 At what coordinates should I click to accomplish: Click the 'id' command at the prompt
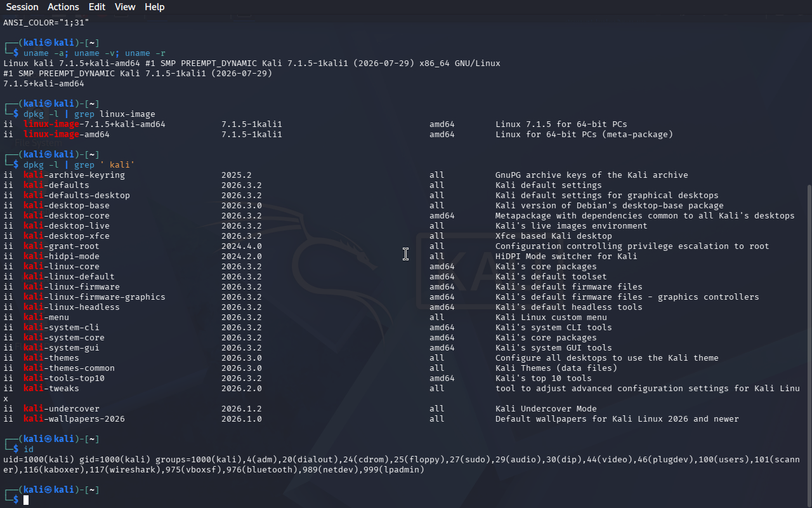[x=29, y=450]
